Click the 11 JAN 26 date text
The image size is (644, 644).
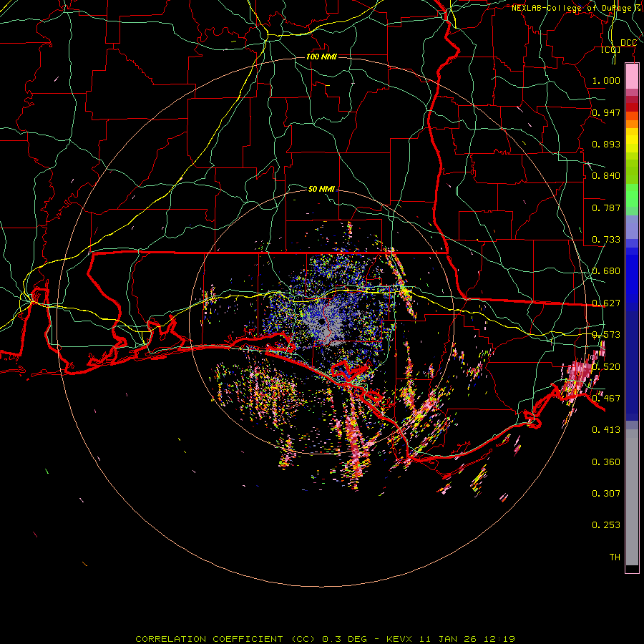448,639
